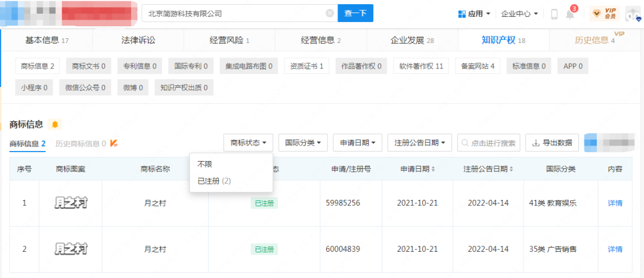Click the 资质证书 1 chip
Viewport: 644px width, 278px height.
pyautogui.click(x=307, y=66)
